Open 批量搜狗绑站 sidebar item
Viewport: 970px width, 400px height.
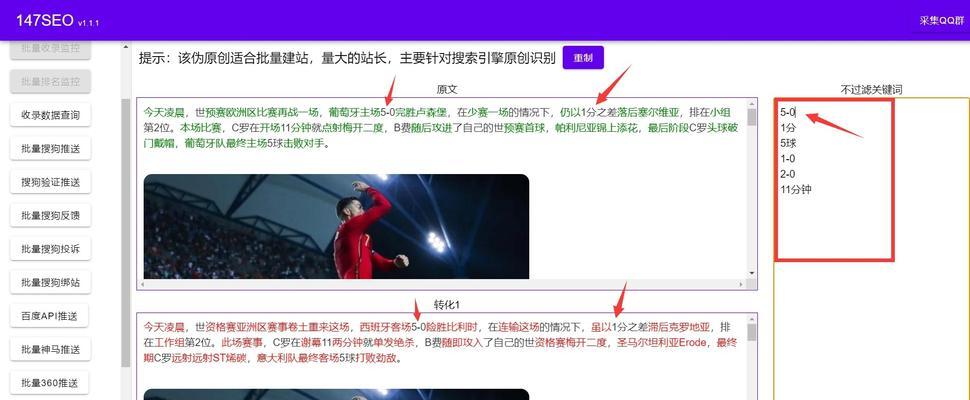[51, 283]
